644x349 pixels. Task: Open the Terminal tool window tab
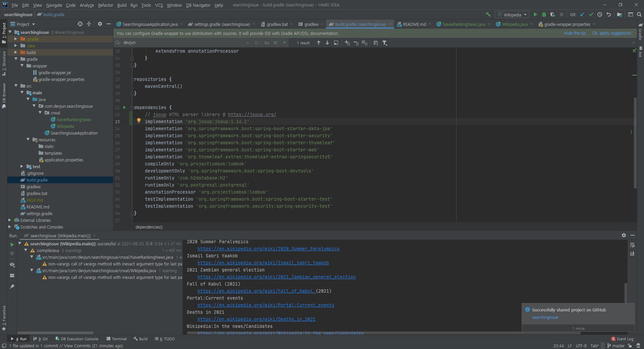tap(116, 339)
